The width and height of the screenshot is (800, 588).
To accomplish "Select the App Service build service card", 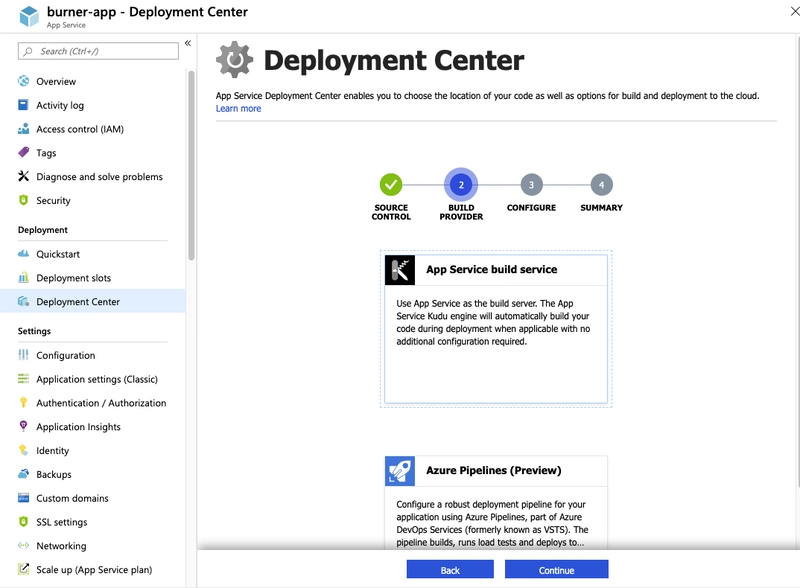I will 496,329.
